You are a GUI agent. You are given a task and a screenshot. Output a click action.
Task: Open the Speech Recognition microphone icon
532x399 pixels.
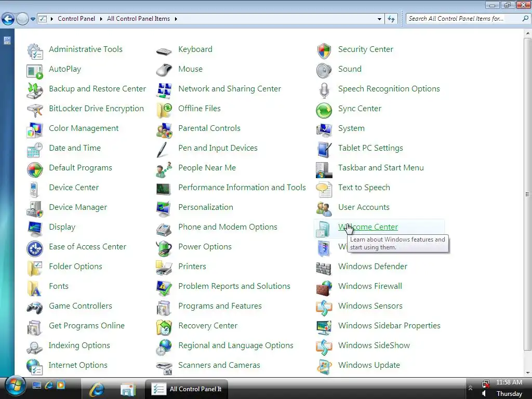click(324, 90)
